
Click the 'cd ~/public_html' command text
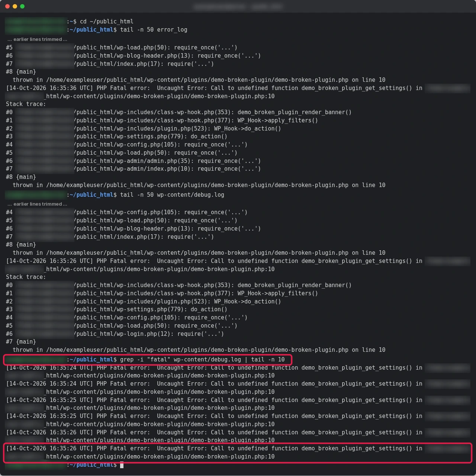tap(107, 22)
